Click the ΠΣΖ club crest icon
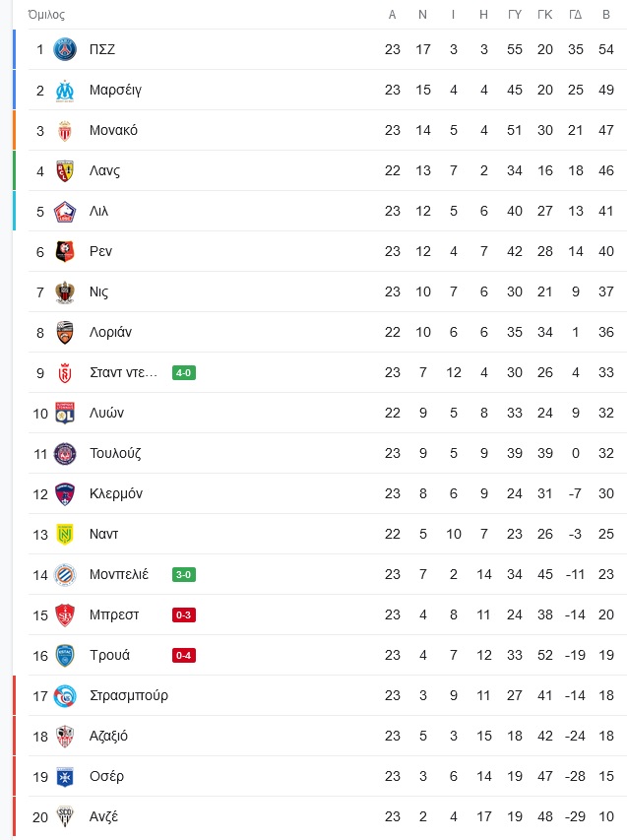 click(x=65, y=49)
